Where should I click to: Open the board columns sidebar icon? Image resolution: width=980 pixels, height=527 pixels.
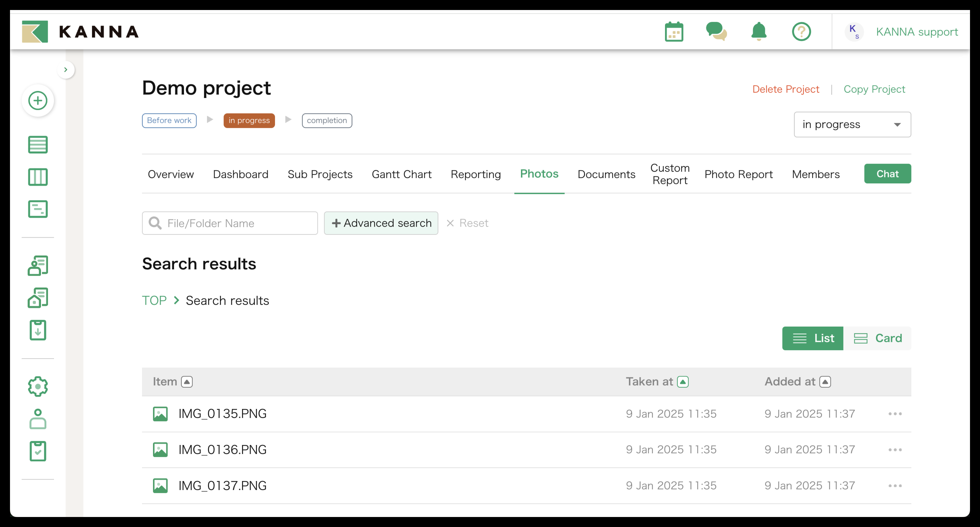[38, 177]
